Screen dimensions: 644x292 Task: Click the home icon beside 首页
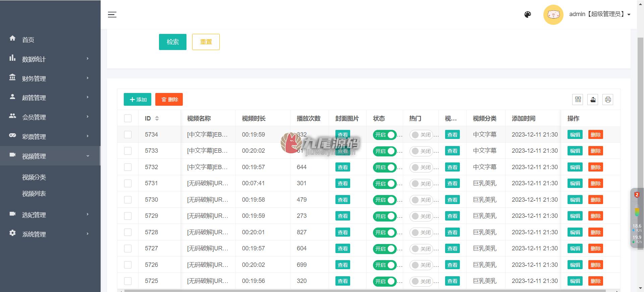12,38
